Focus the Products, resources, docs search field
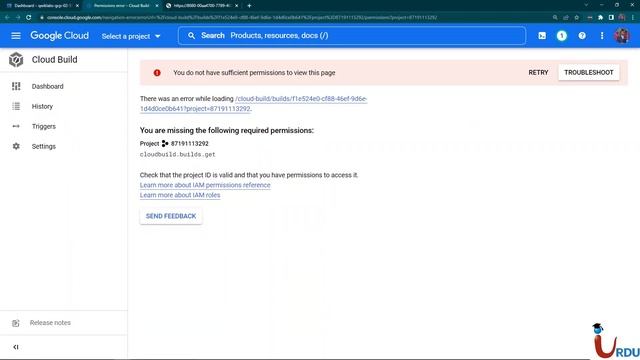 (352, 36)
